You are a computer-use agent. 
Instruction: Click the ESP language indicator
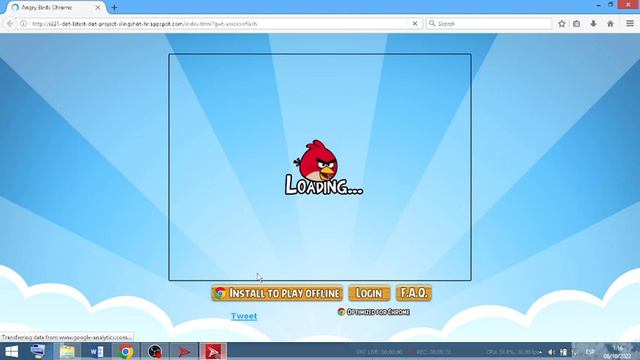pos(590,352)
